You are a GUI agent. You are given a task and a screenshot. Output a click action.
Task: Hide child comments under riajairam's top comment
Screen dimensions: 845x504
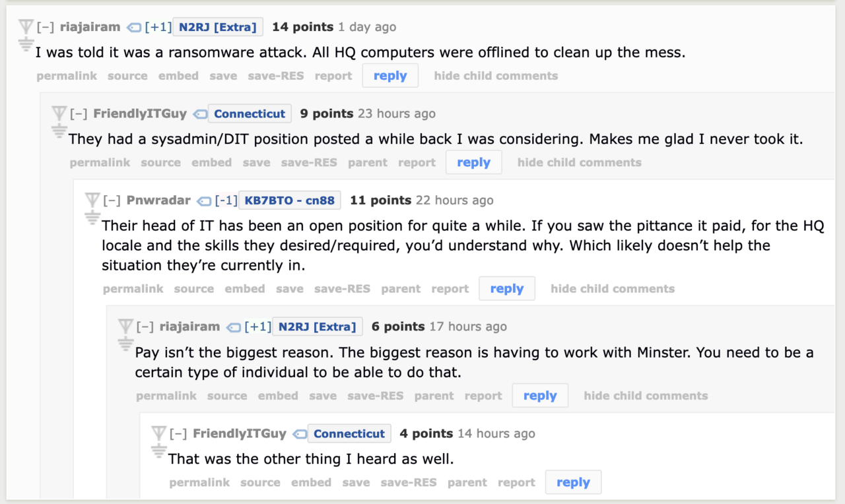496,76
